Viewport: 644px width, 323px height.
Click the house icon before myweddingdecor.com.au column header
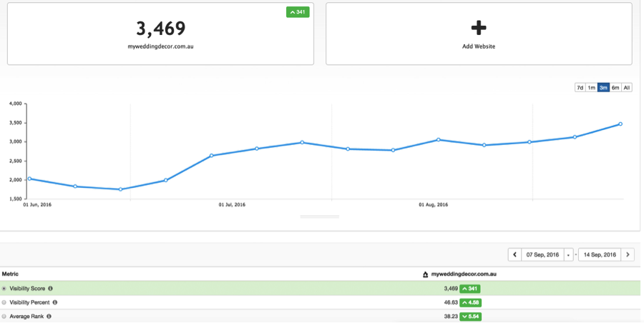426,274
